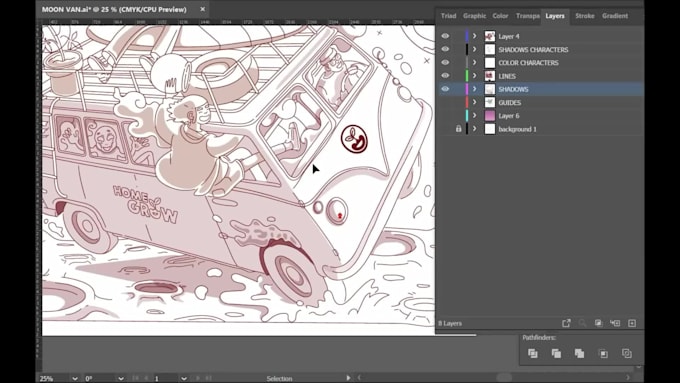Apply the third Pathfinder Merge icon
Image resolution: width=680 pixels, height=383 pixels.
click(x=579, y=354)
